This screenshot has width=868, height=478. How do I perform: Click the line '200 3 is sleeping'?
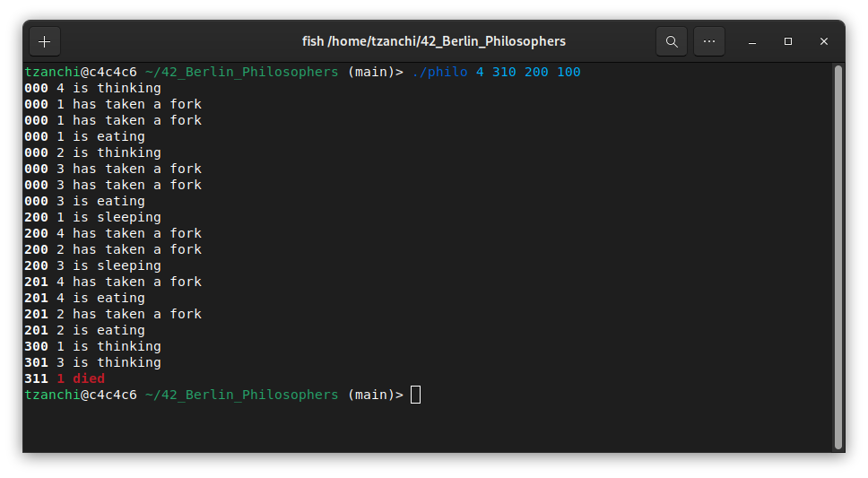[x=92, y=265]
